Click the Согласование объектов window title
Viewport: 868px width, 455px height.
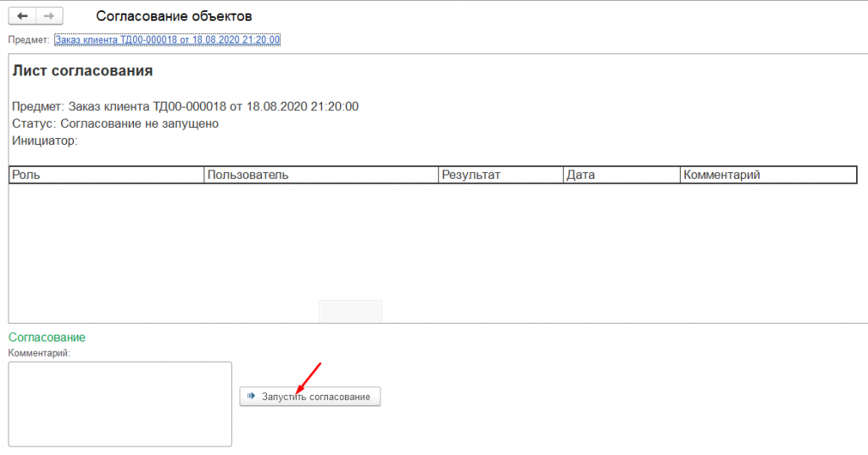point(174,16)
